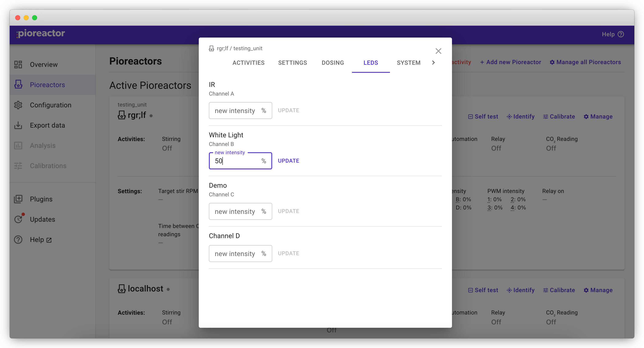Click the Overview sidebar icon
Screen dimensions: 644x348
18,64
